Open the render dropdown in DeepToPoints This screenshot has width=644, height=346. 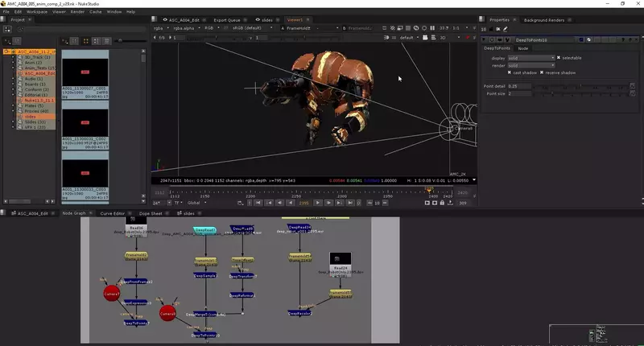click(x=531, y=65)
